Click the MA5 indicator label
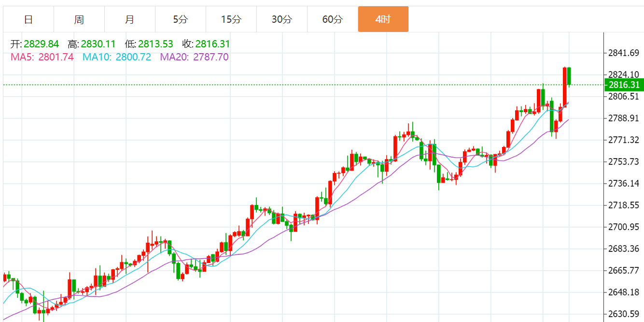Image resolution: width=644 pixels, height=322 pixels. [42, 57]
